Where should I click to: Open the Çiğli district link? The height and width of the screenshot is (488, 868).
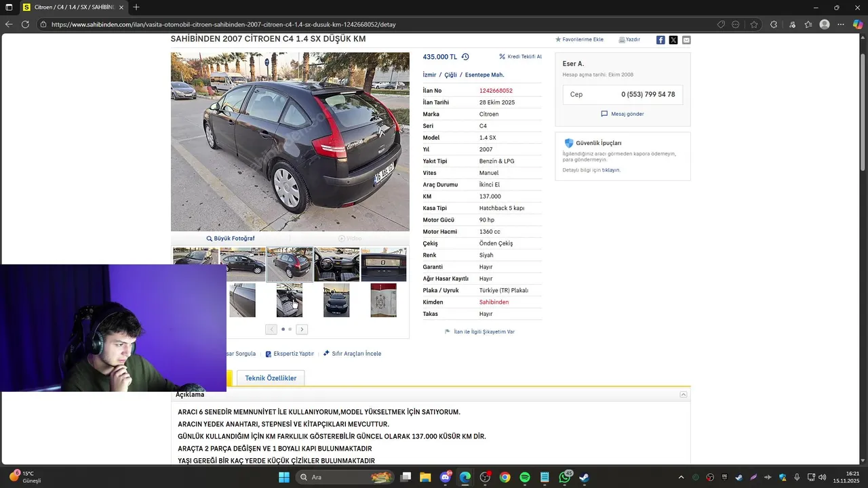point(450,75)
